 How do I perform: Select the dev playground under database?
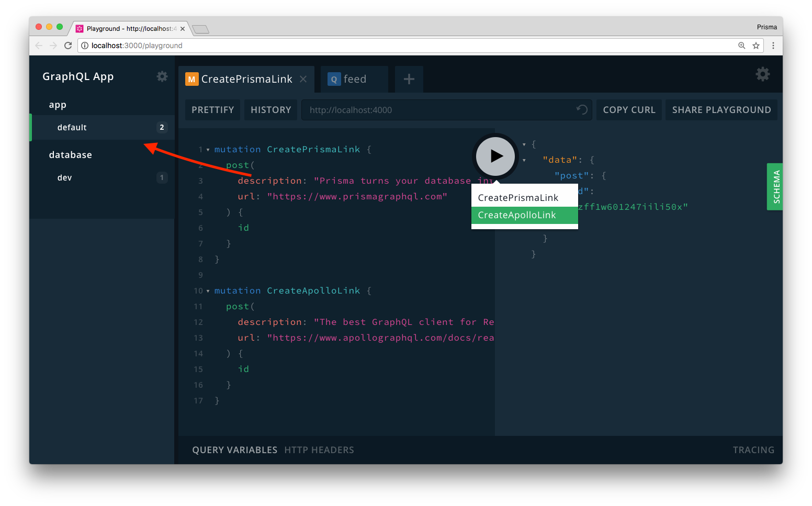(64, 177)
